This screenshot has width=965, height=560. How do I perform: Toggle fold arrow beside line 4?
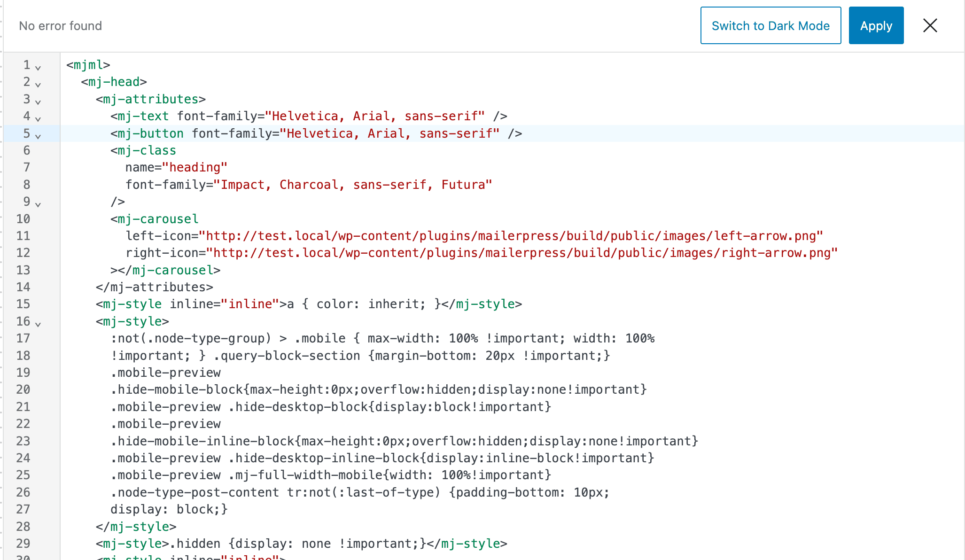click(x=38, y=119)
